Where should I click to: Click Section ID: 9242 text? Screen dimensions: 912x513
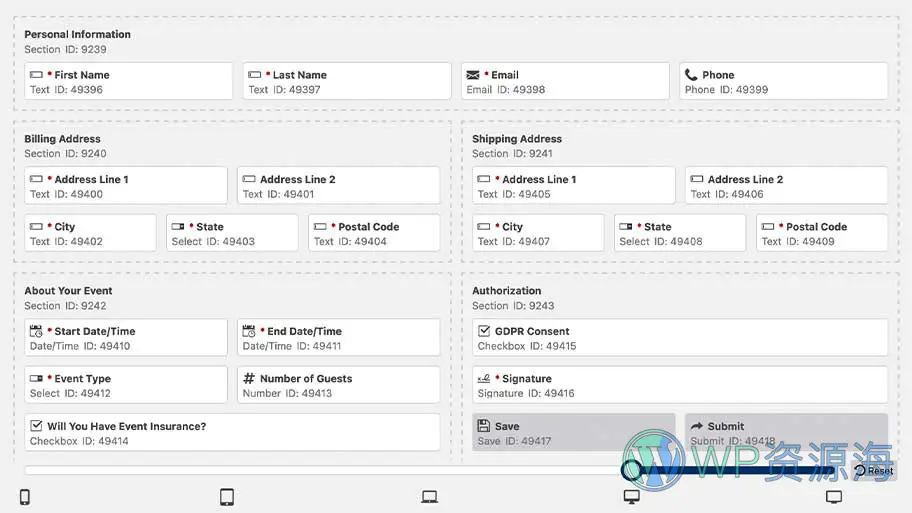(x=65, y=306)
